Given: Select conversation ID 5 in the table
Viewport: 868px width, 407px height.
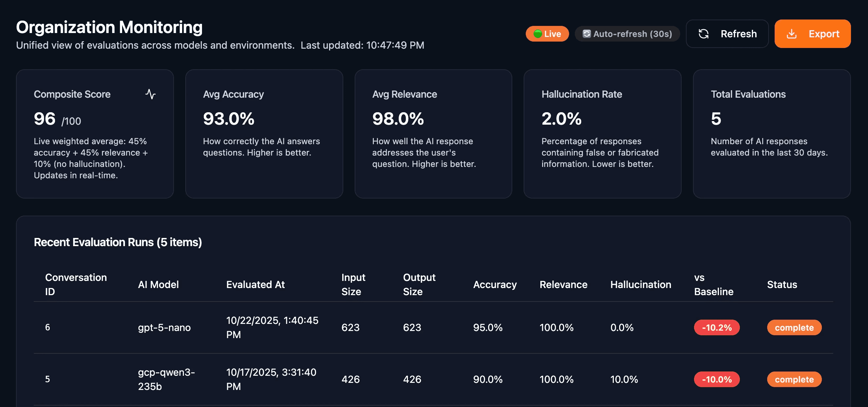Looking at the screenshot, I should pos(48,379).
